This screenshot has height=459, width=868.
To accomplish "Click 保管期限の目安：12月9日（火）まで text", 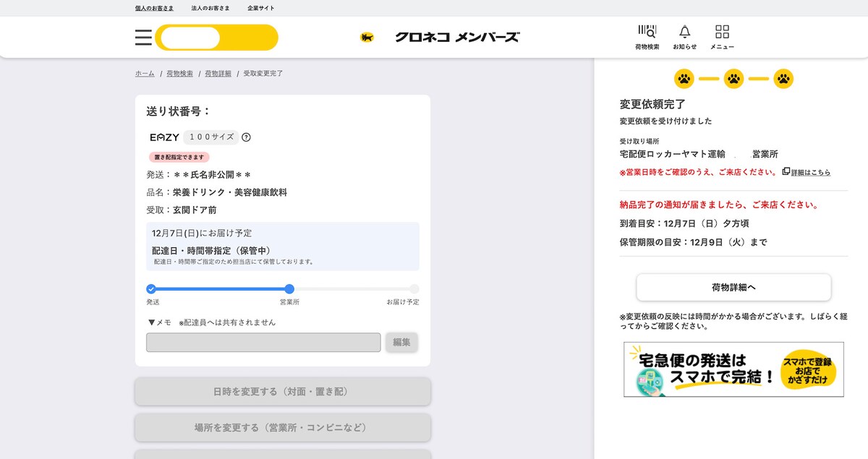I will pyautogui.click(x=694, y=242).
